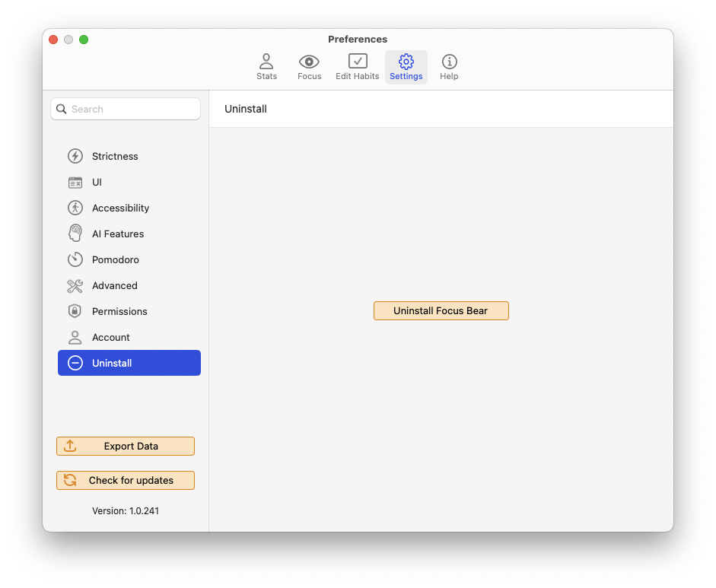Screen dimensions: 716x588
Task: Click the Uninstall minus circle icon
Action: tap(75, 363)
